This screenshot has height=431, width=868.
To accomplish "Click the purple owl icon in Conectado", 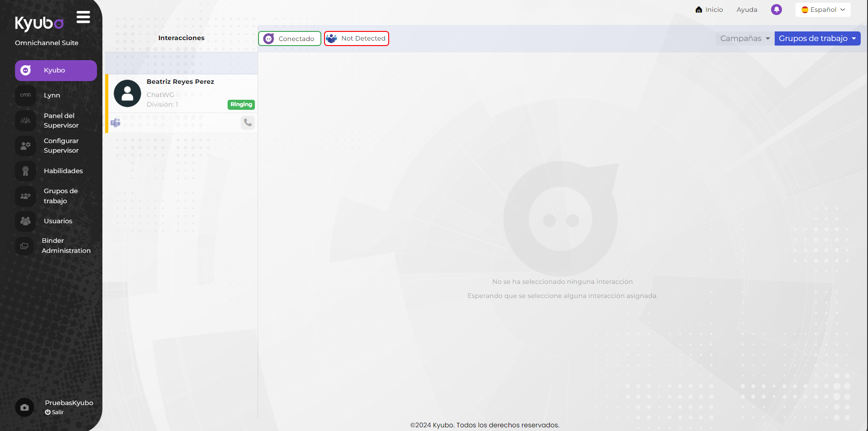I will 269,39.
